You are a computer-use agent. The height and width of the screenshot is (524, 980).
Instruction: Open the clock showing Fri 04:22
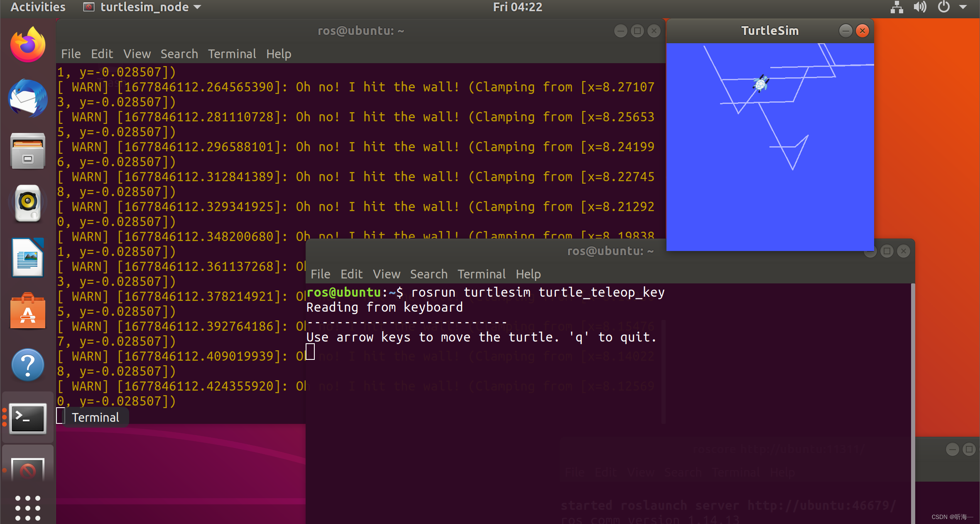point(517,7)
